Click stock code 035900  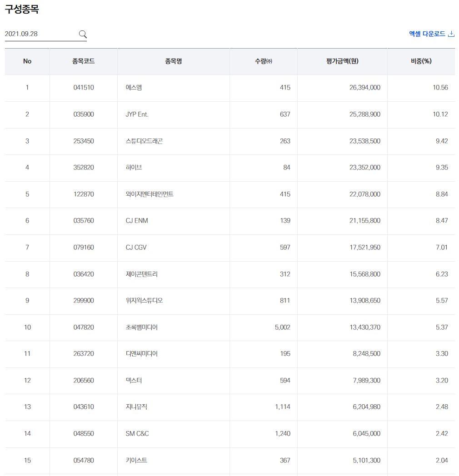pos(84,114)
